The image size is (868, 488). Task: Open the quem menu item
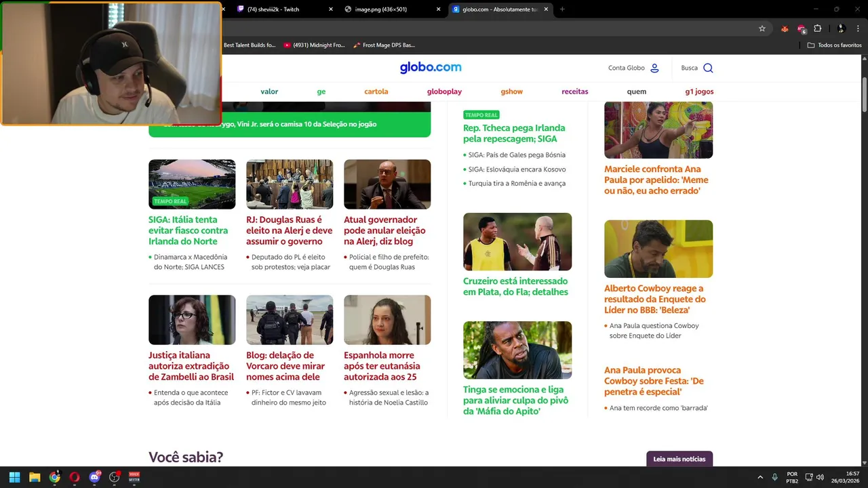[x=637, y=91]
